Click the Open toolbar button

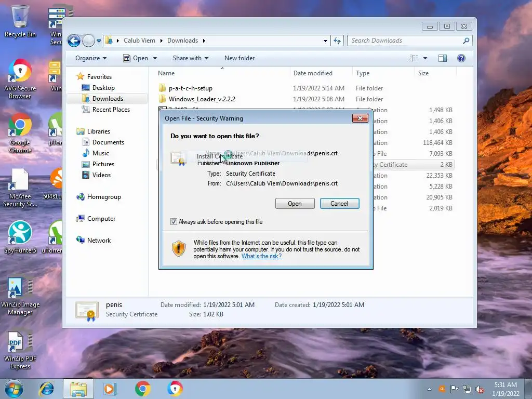click(136, 58)
